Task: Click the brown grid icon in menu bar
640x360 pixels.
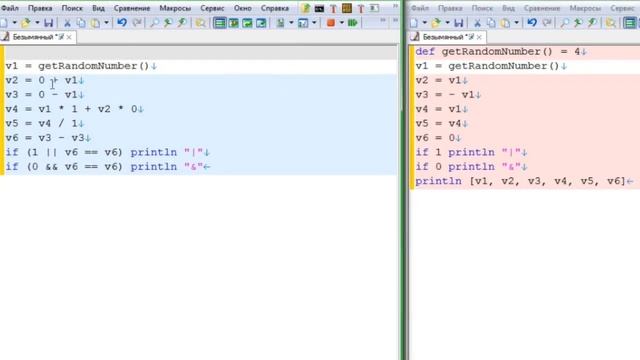Action: pos(347,8)
